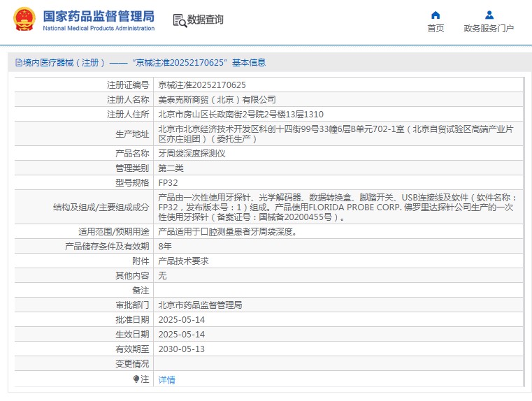The width and height of the screenshot is (532, 401).
Task: Click the 审批部门 label
Action: coord(132,305)
